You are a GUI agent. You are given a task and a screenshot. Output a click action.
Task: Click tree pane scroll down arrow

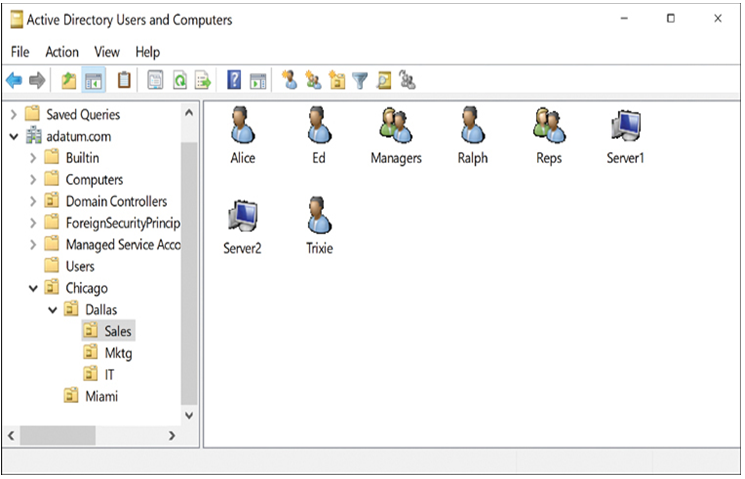click(189, 415)
